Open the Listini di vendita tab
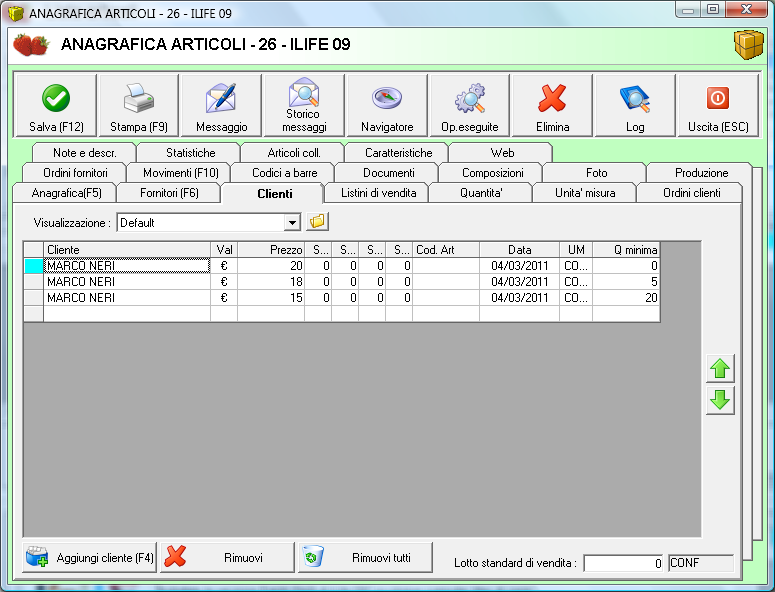The height and width of the screenshot is (592, 775). click(x=379, y=193)
